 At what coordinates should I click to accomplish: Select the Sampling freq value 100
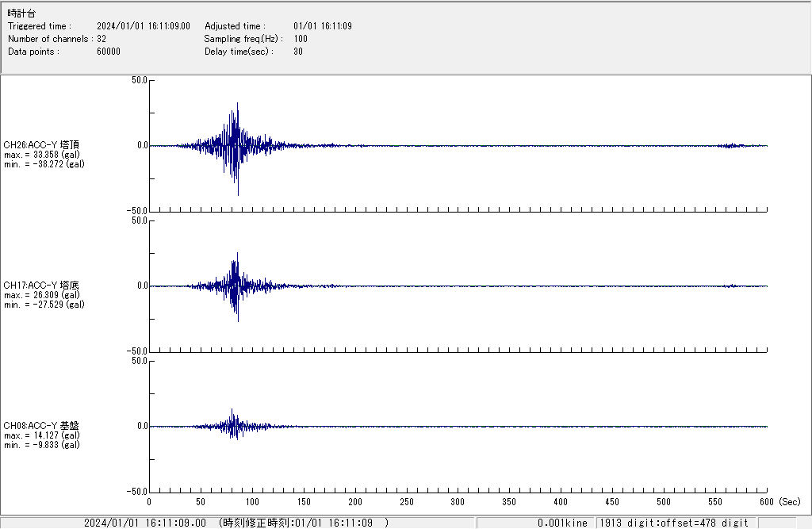[301, 39]
